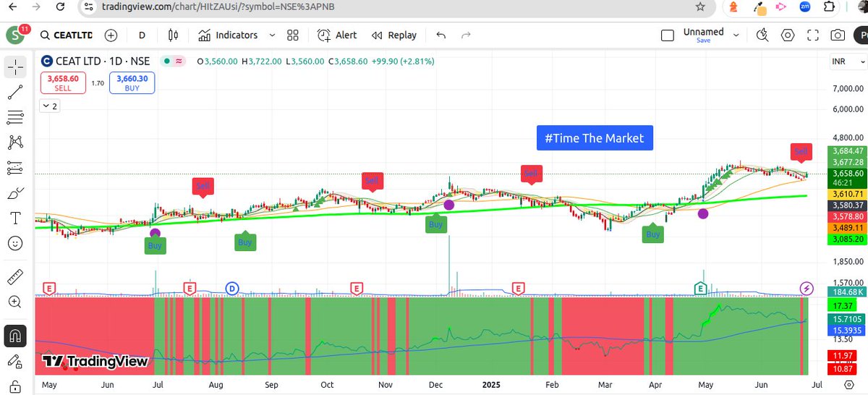
Task: Select the ruler measure tool
Action: 15,277
